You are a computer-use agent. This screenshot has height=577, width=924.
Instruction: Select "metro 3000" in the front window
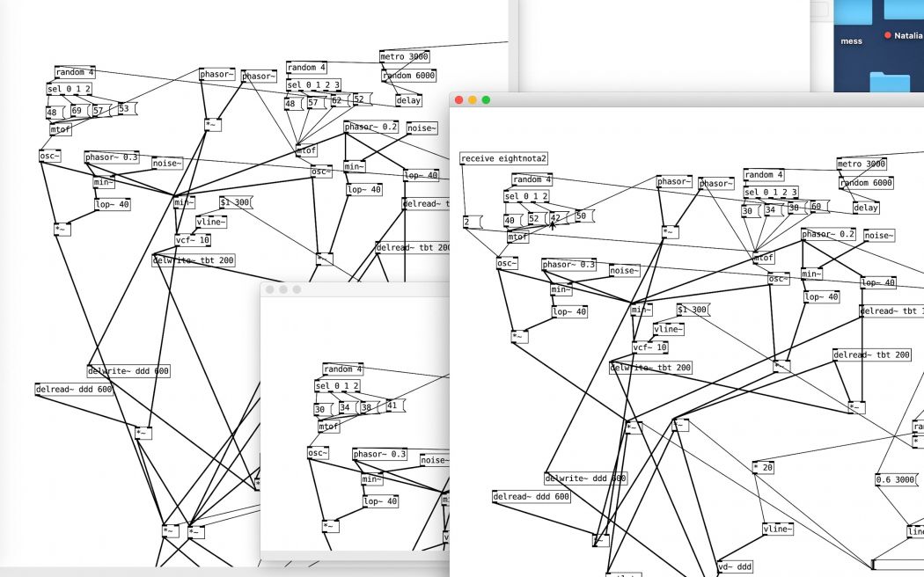[x=862, y=164]
